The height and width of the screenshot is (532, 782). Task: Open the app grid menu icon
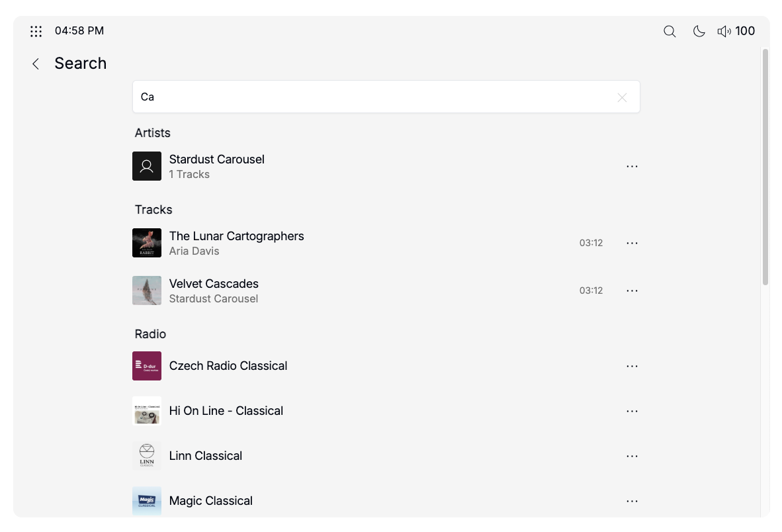click(36, 31)
